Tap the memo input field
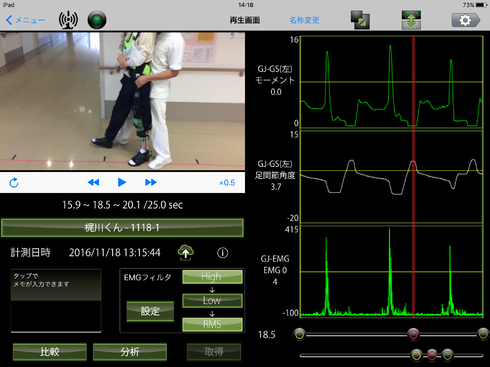This screenshot has width=490, height=367. [56, 301]
